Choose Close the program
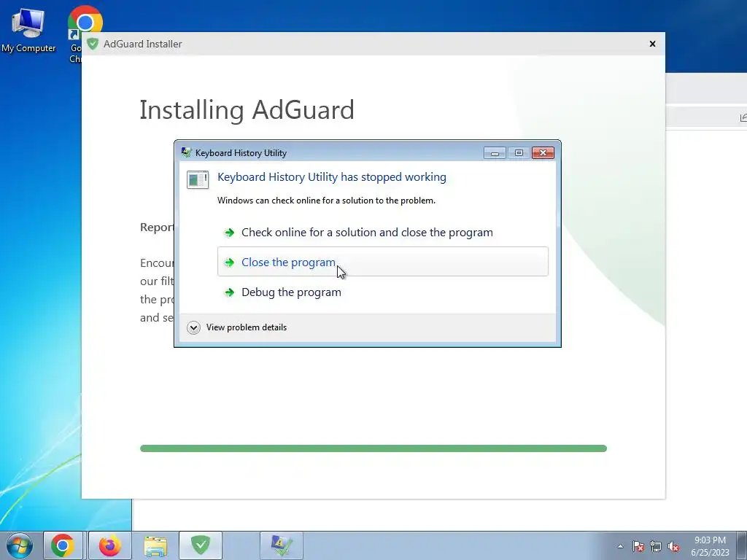The height and width of the screenshot is (560, 747). [x=382, y=262]
